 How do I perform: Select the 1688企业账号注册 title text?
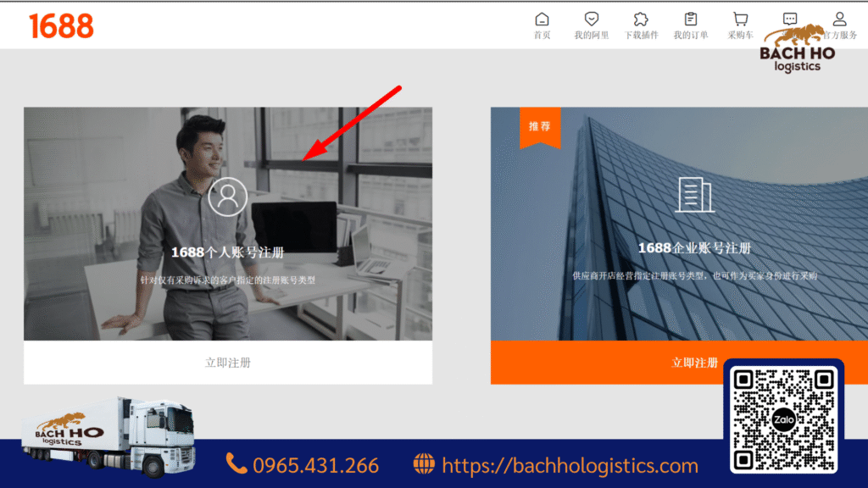[x=694, y=248]
